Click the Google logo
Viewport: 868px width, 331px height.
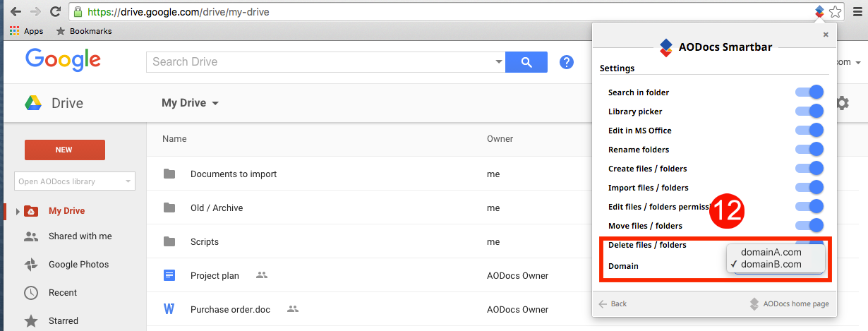[63, 59]
